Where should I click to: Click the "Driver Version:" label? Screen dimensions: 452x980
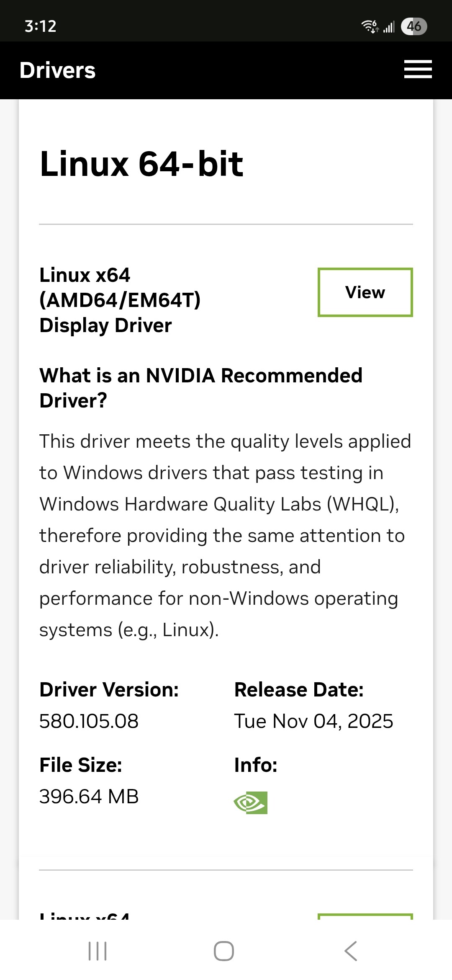pos(109,690)
